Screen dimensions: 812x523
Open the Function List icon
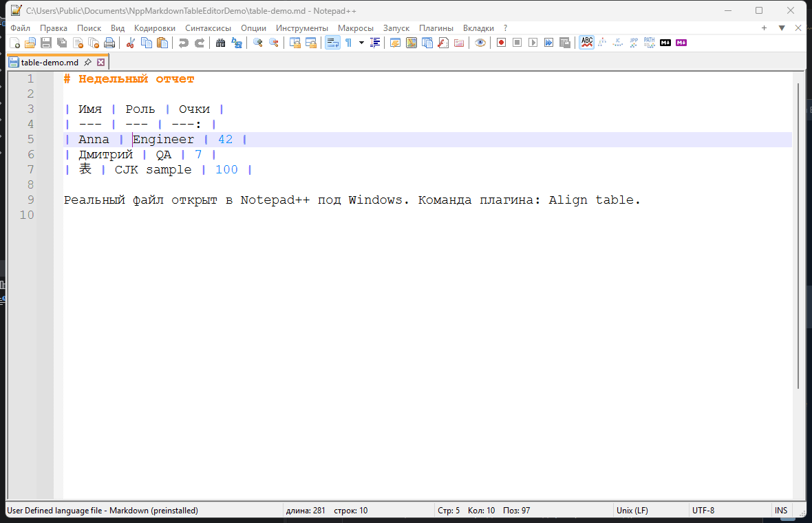442,43
